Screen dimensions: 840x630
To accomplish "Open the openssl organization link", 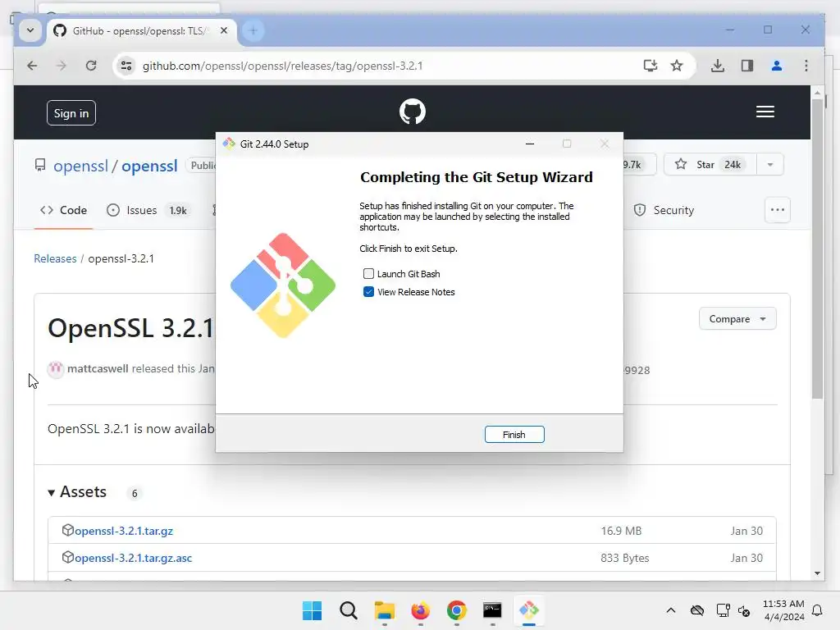I will point(81,166).
